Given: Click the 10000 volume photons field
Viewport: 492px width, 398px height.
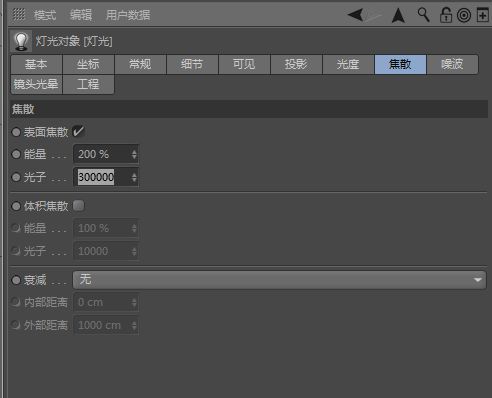Looking at the screenshot, I should coord(106,251).
